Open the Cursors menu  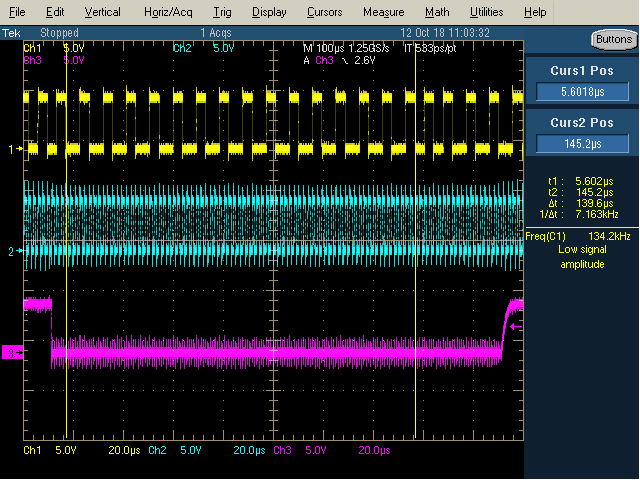click(x=324, y=12)
